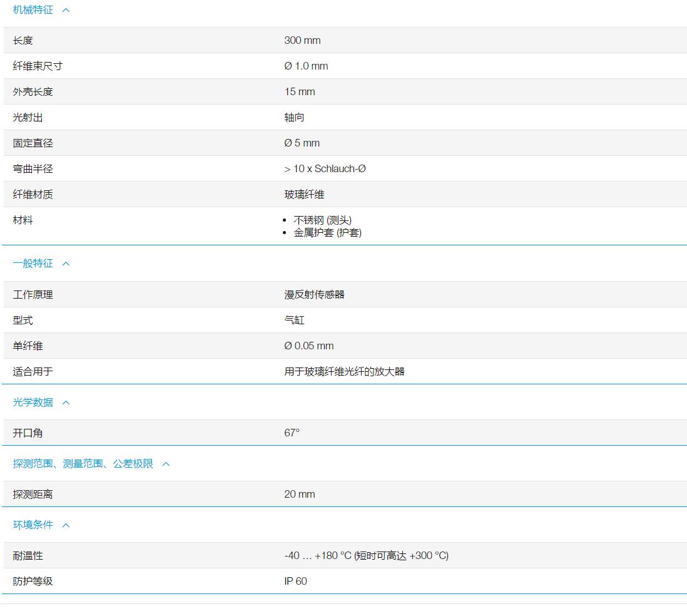Click the 耐温性 temperature range value

[x=366, y=556]
